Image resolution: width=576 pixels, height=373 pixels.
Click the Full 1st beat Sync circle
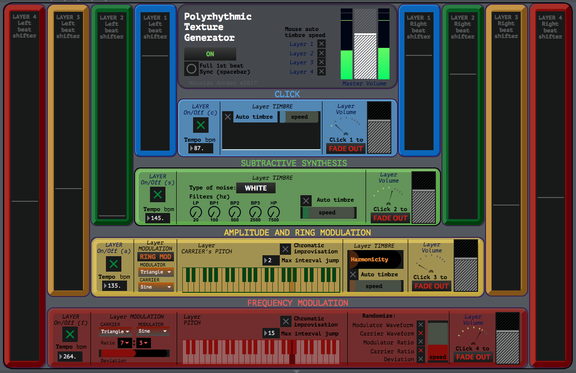pyautogui.click(x=191, y=69)
